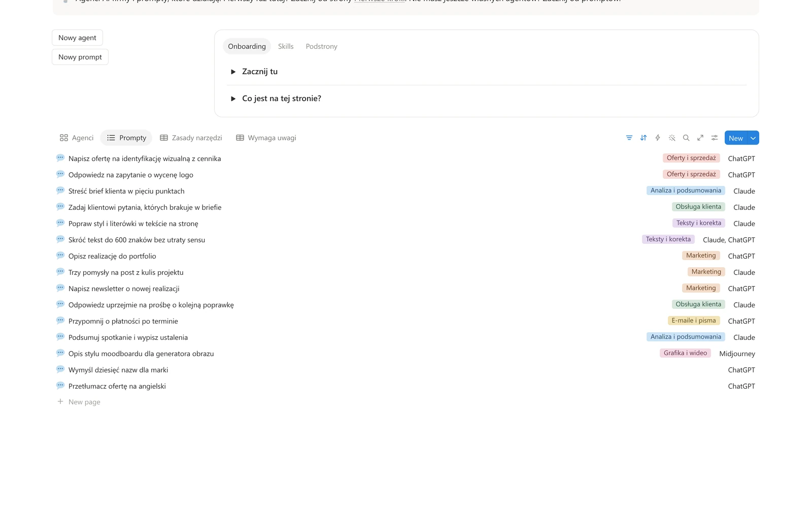The width and height of the screenshot is (812, 508).
Task: Click the blue New button
Action: click(736, 138)
